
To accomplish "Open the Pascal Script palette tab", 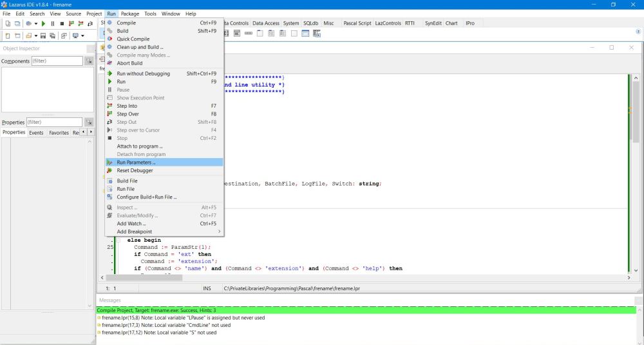I will click(357, 23).
